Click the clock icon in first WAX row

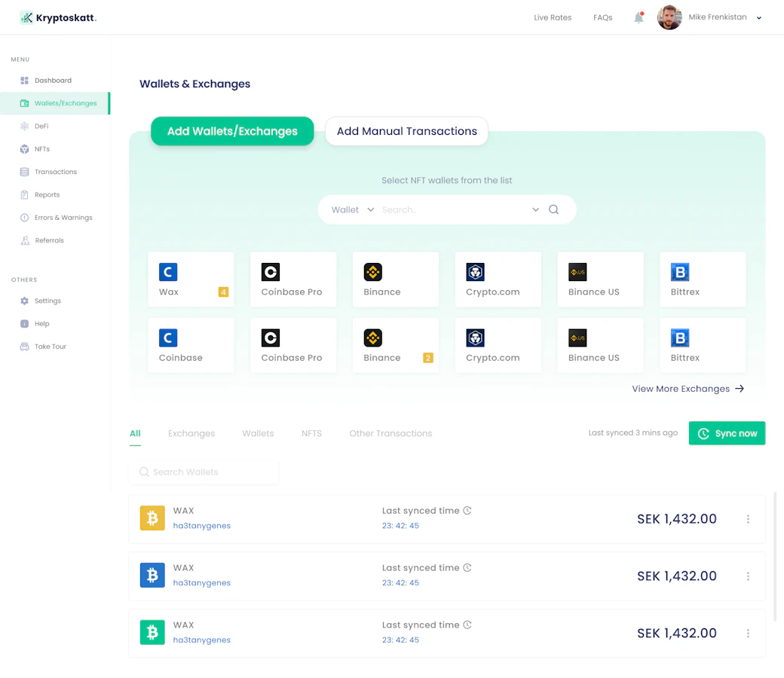click(467, 511)
